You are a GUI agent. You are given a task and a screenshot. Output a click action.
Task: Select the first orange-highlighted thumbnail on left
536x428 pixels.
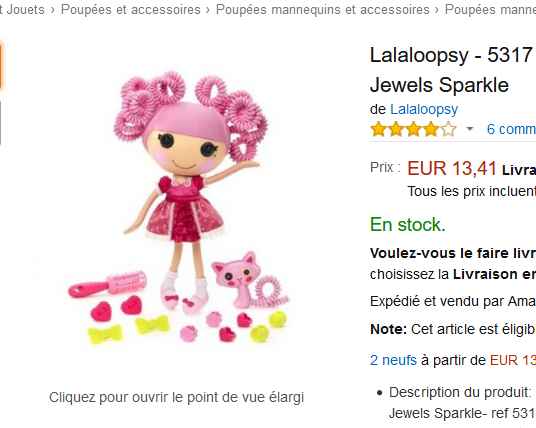pos(1,65)
